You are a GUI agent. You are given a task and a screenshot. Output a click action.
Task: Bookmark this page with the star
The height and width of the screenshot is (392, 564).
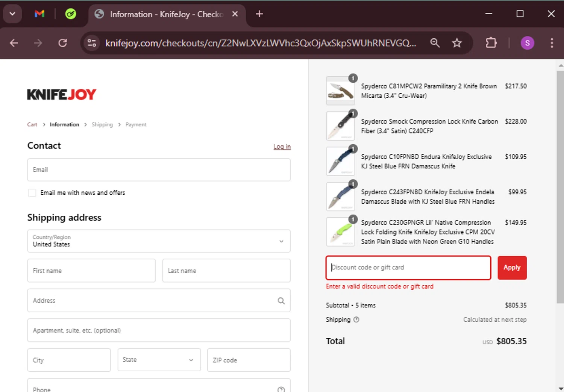point(457,43)
